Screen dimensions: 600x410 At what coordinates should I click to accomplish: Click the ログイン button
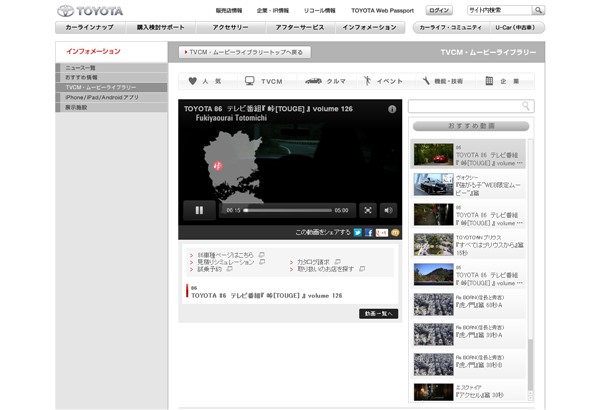pos(439,10)
